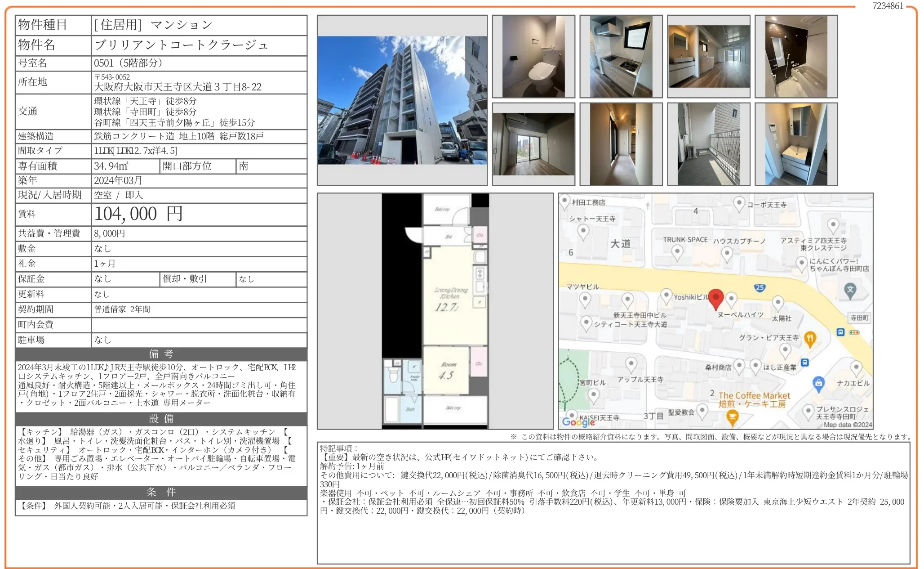Open the bathroom shower photo
Viewport: 924px width, 569px height.
tap(796, 57)
